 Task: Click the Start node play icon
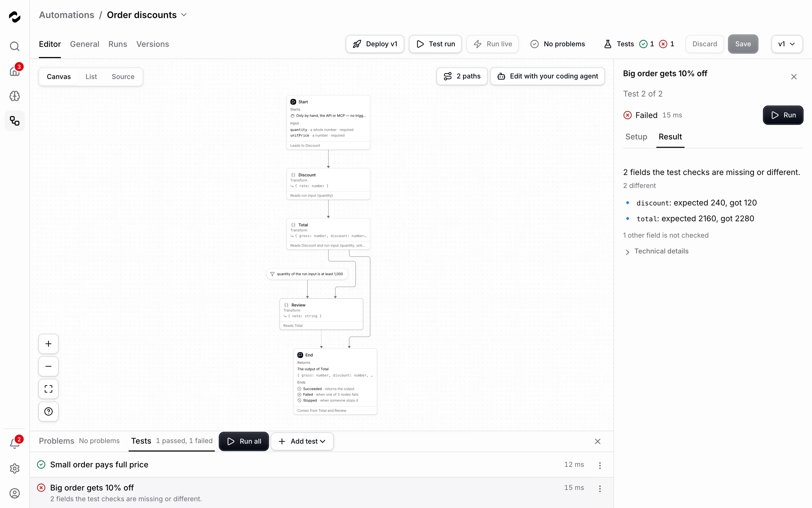tap(293, 102)
